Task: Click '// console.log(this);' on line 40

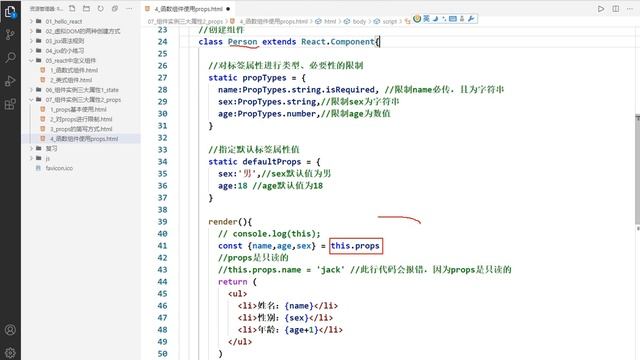Action: [269, 233]
